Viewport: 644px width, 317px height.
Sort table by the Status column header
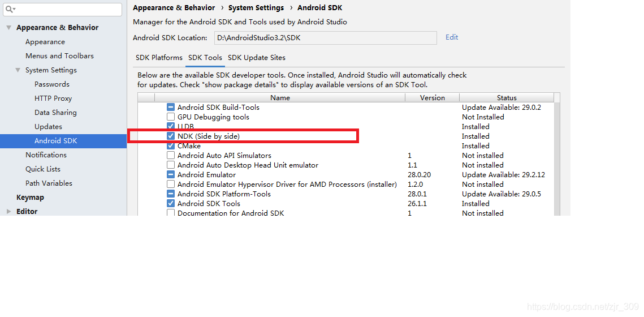tap(507, 98)
